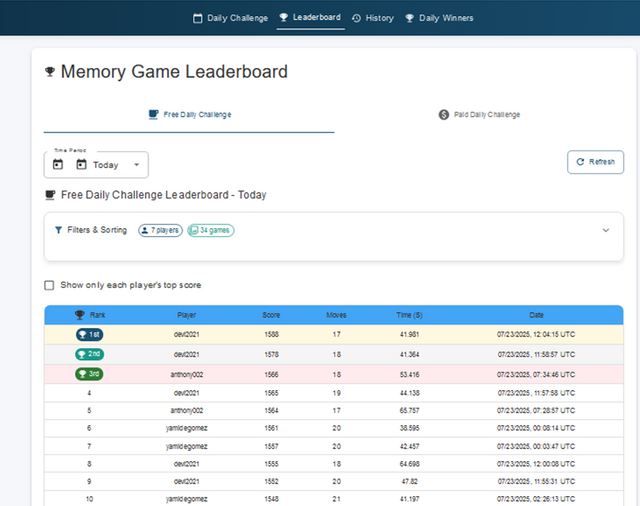640x506 pixels.
Task: Click time value 64.698 in rank 8 row
Action: [409, 464]
